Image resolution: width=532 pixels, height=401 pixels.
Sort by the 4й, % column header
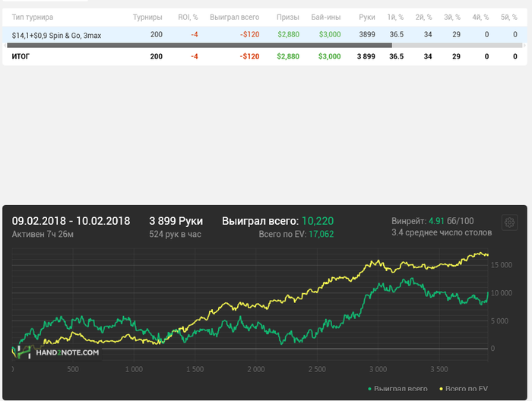[480, 17]
